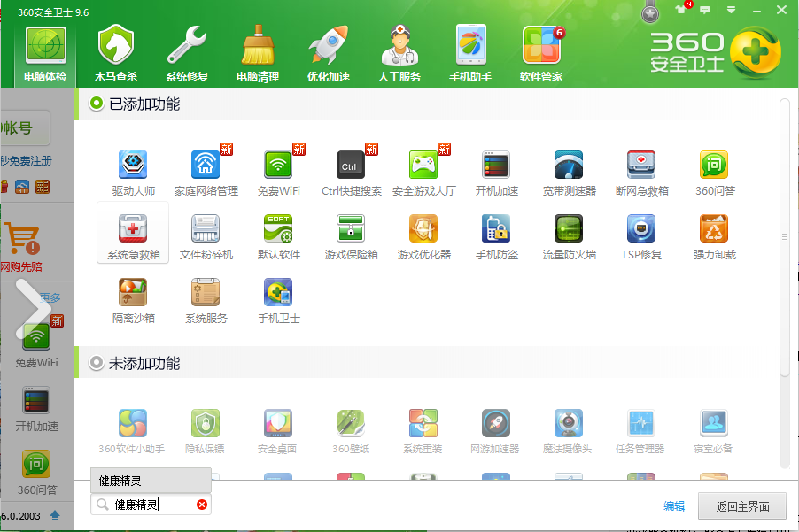This screenshot has height=532, width=799.
Task: Open the main menu dropdown in title bar
Action: (731, 10)
